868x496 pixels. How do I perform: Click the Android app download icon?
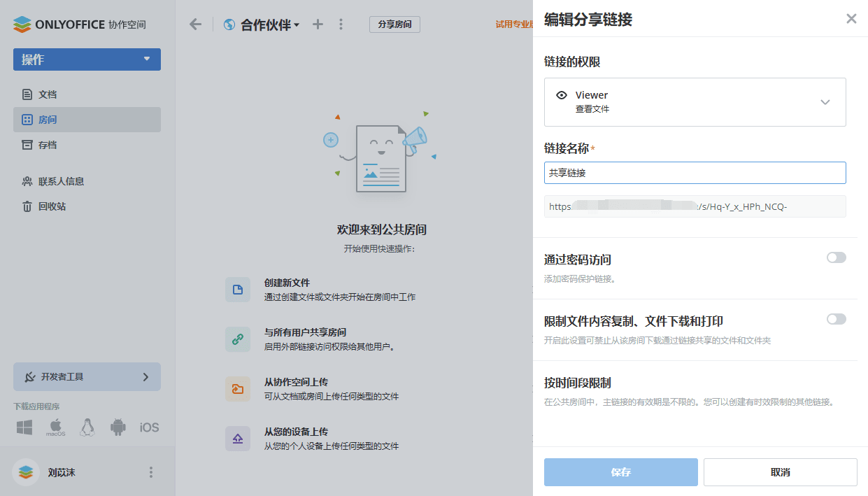click(x=118, y=427)
